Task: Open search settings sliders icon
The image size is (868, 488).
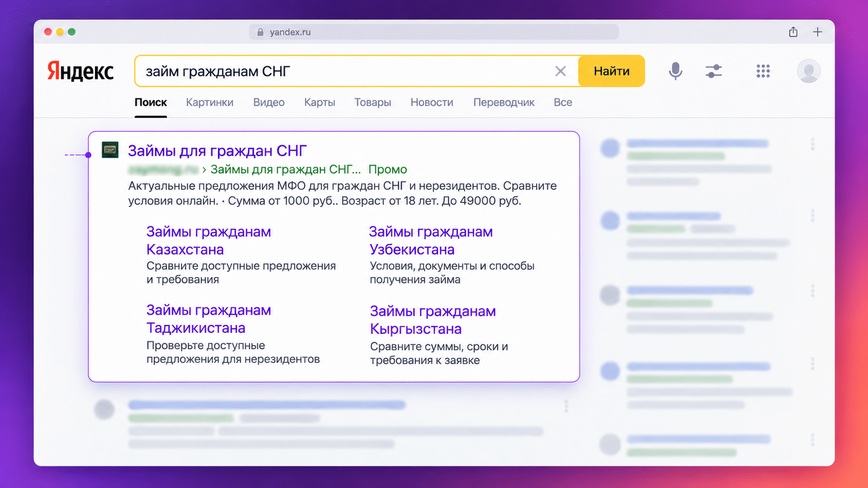Action: click(714, 71)
